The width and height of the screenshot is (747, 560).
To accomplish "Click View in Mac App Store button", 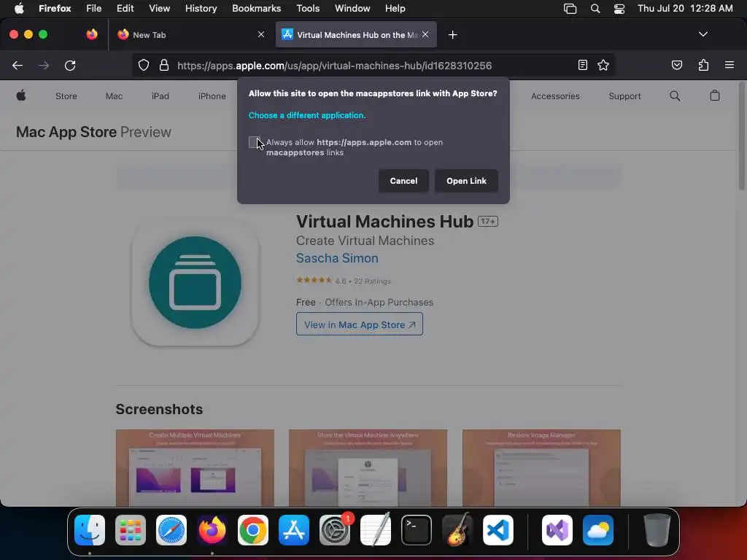I will [359, 324].
